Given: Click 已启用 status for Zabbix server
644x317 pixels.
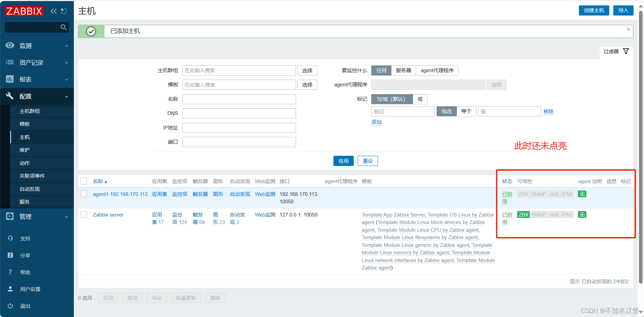Looking at the screenshot, I should click(x=507, y=218).
